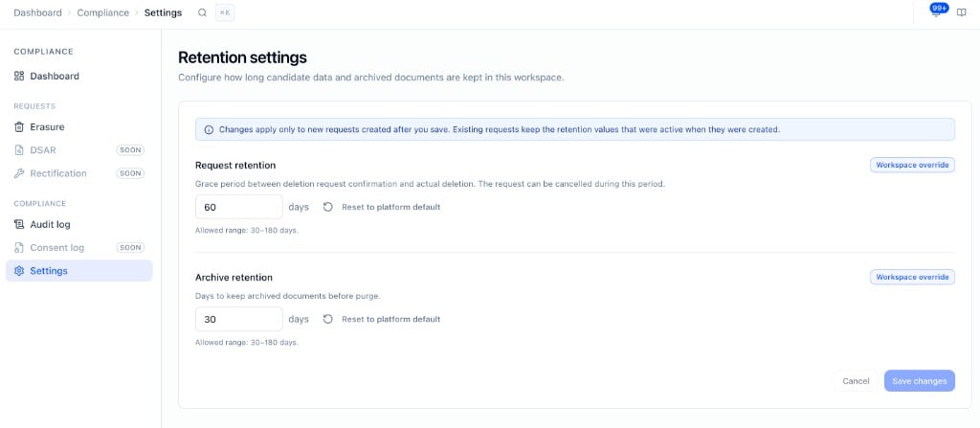Screen dimensions: 980x428
Task: Click the Erasure trash icon
Action: click(19, 127)
